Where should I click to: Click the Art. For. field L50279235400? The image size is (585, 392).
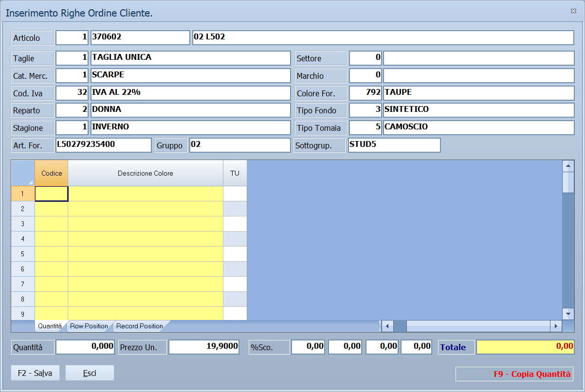pos(104,145)
